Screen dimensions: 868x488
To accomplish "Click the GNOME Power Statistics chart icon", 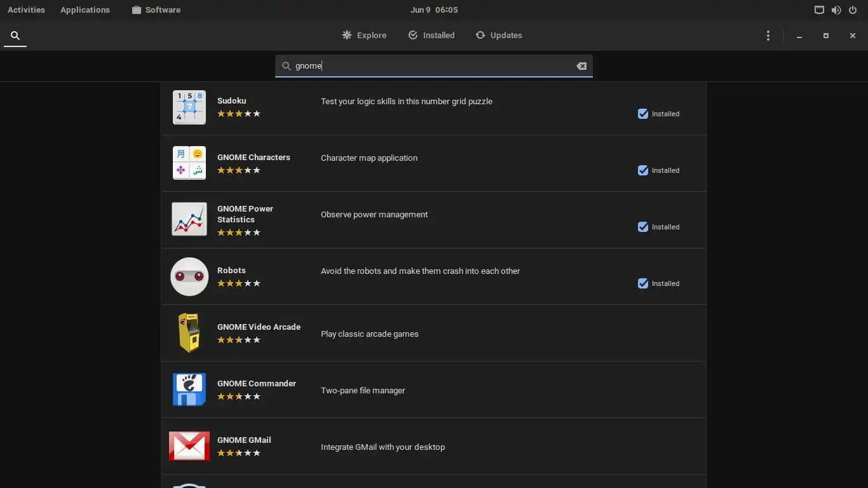I will [x=189, y=219].
